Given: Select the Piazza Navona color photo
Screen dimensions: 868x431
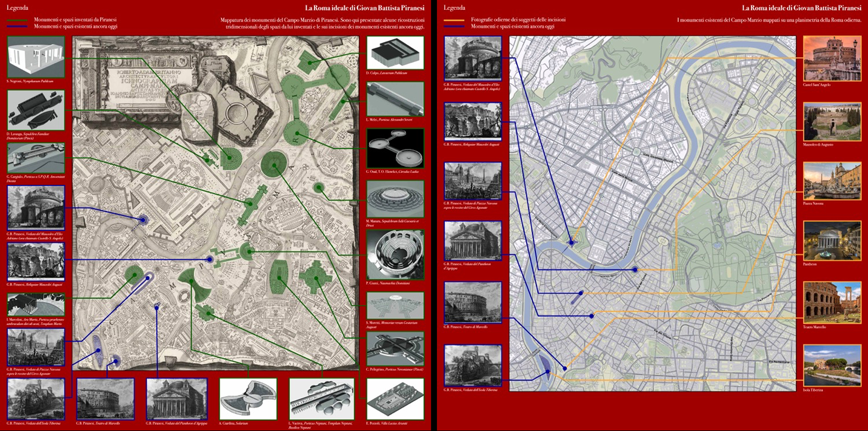Looking at the screenshot, I should coord(832,181).
